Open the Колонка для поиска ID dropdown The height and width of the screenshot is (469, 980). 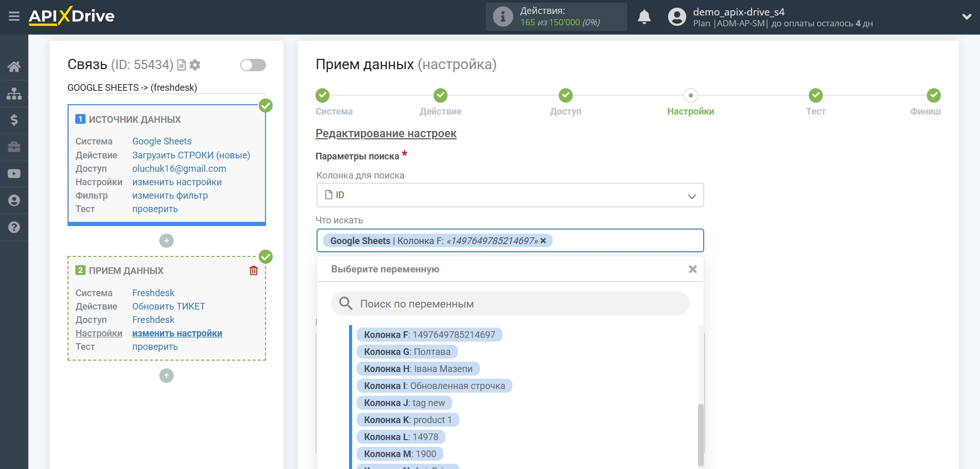pyautogui.click(x=510, y=196)
